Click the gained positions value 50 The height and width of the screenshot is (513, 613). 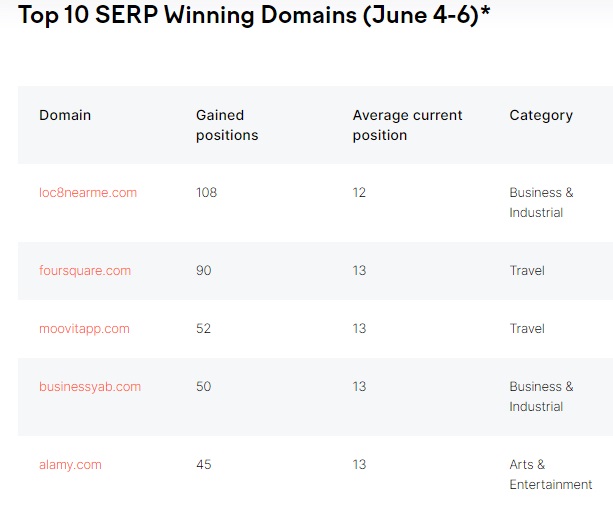204,386
